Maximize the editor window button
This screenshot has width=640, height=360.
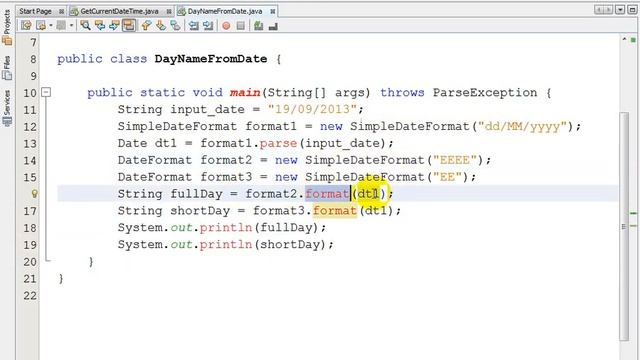click(632, 10)
